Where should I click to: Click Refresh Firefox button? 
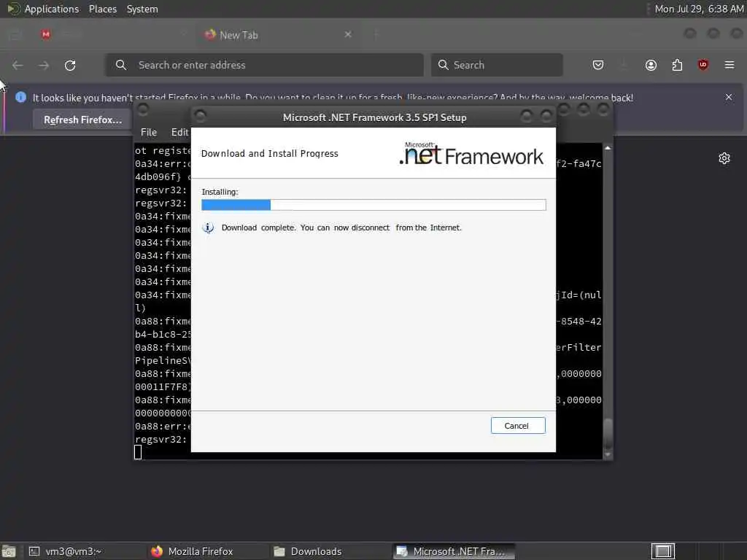83,120
